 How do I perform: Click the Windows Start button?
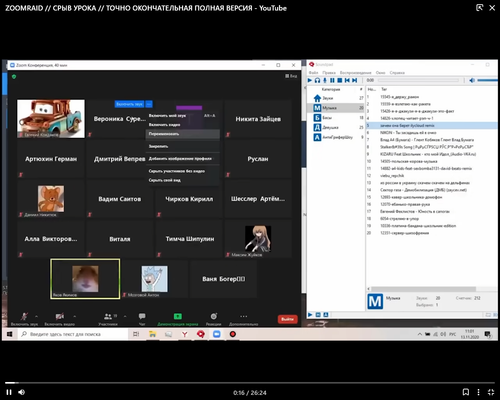tap(9, 334)
